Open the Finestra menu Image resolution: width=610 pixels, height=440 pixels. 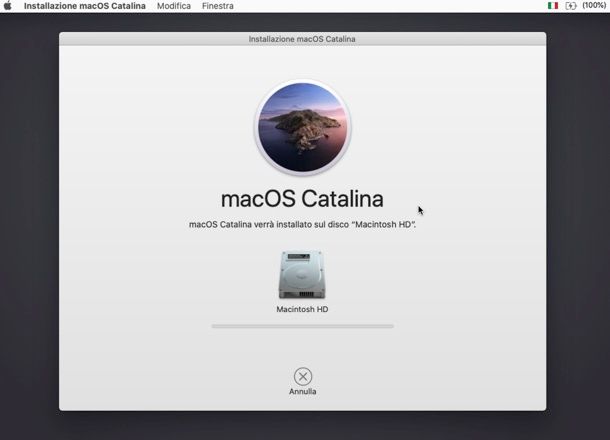click(218, 6)
